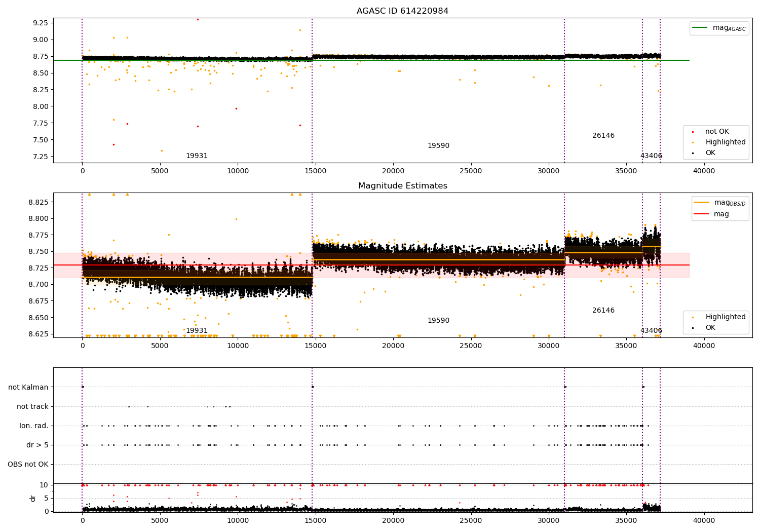Click the 5 tick on the dr axis
This screenshot has width=760, height=532.
tap(46, 498)
